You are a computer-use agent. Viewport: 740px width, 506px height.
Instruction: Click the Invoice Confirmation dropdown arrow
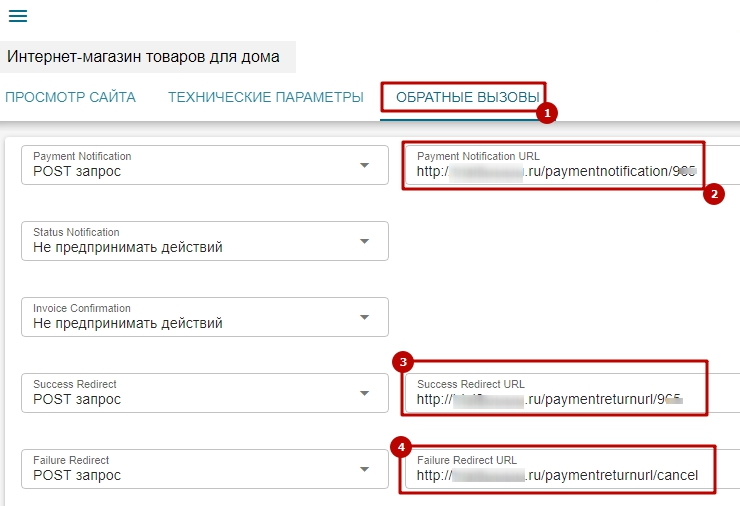[x=364, y=317]
